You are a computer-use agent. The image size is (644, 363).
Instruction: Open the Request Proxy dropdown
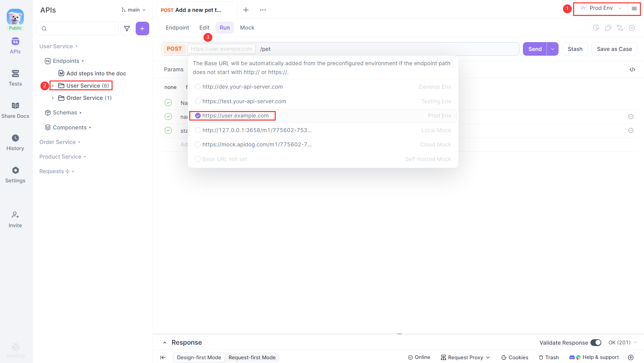pyautogui.click(x=465, y=357)
